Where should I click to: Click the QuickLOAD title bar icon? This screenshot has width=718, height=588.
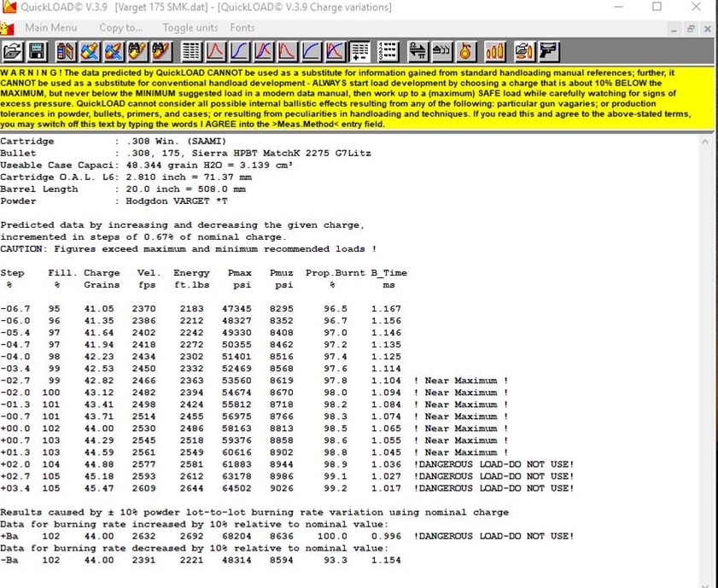(9, 7)
